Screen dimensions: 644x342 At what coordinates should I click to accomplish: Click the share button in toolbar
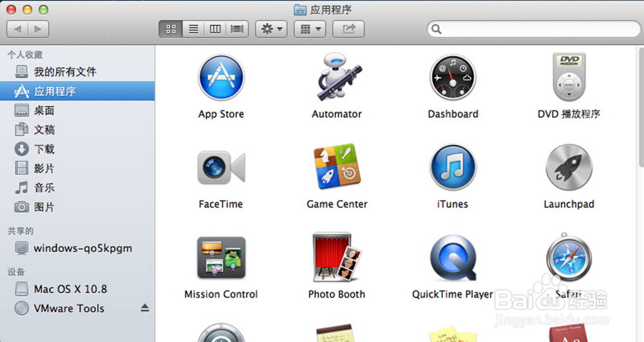click(x=348, y=29)
